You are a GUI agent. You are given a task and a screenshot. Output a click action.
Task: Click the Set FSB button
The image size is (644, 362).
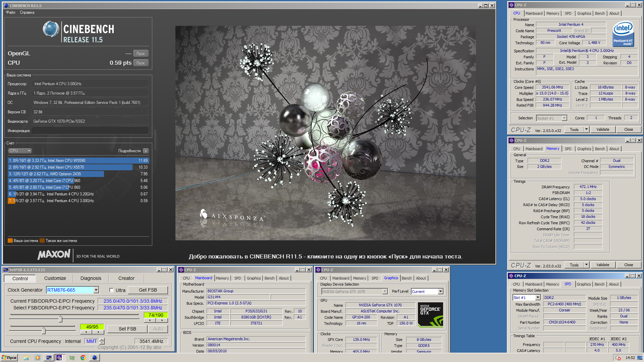127,329
